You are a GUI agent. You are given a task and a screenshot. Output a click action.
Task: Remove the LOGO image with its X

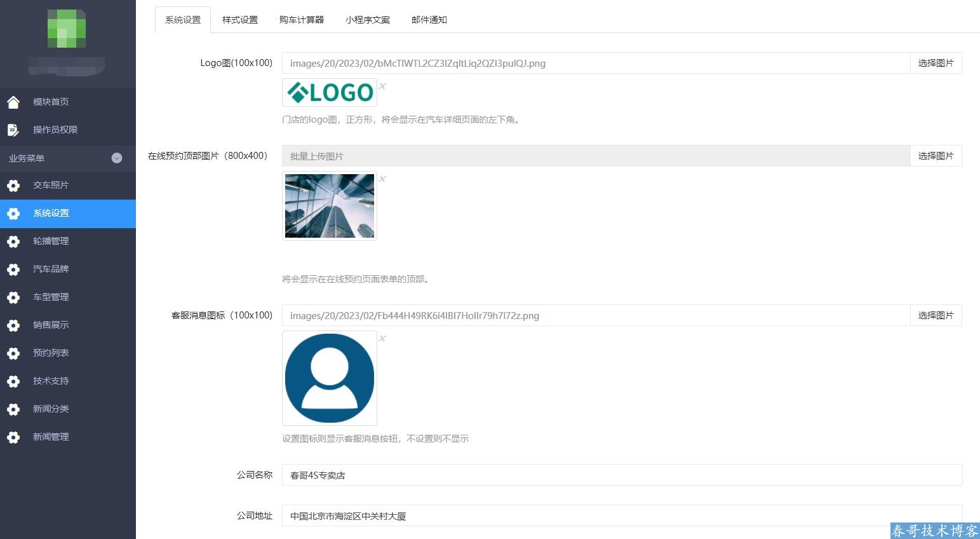click(x=382, y=86)
